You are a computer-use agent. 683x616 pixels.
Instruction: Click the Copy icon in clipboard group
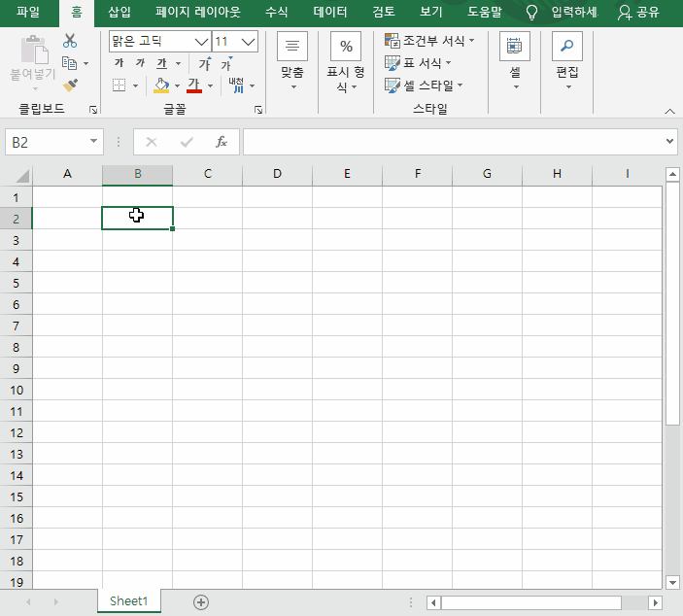point(69,63)
